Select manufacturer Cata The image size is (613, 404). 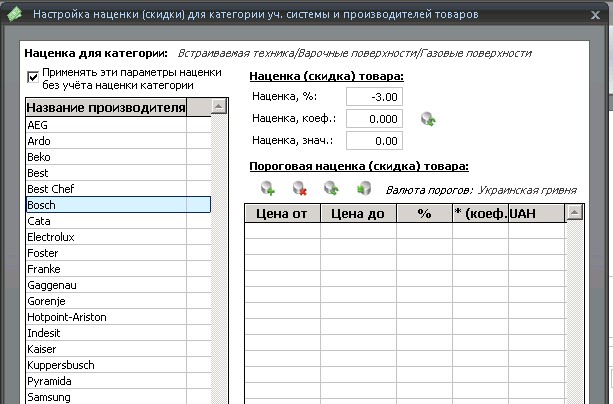coord(118,221)
